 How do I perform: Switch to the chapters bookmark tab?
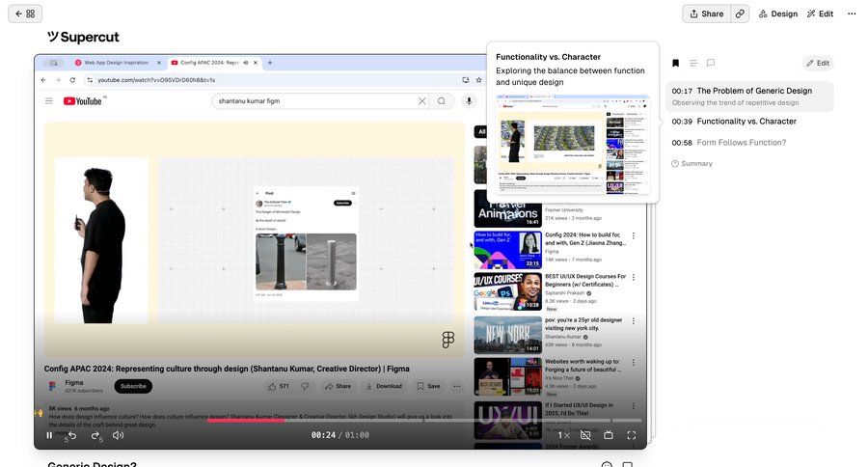(x=675, y=63)
